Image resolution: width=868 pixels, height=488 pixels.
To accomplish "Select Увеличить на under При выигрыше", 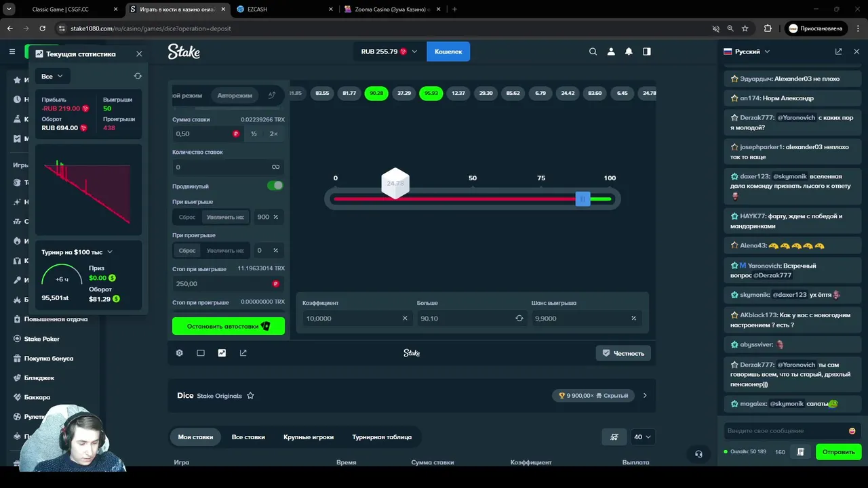I will point(225,217).
